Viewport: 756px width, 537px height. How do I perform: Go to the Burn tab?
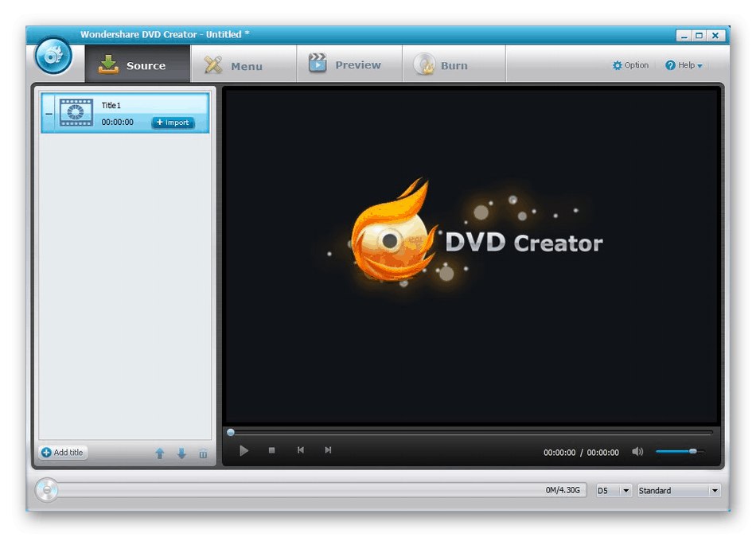454,64
